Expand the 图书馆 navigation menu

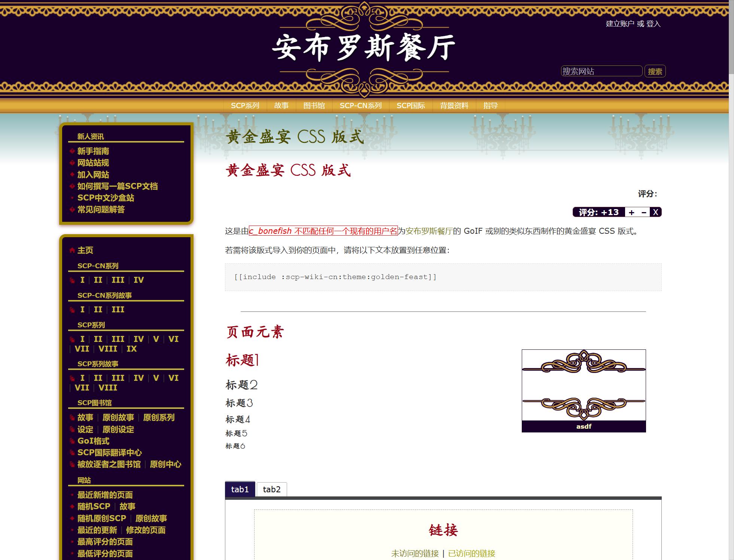point(314,105)
